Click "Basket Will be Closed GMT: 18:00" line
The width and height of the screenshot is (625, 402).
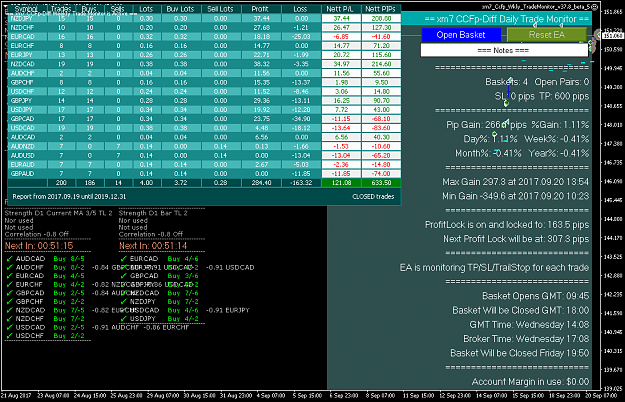[521, 310]
